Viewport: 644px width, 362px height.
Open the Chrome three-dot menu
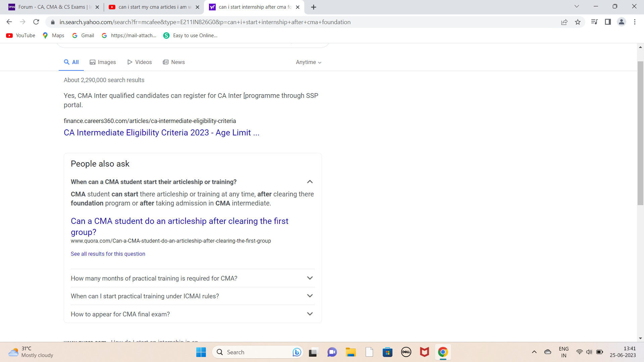click(x=635, y=22)
